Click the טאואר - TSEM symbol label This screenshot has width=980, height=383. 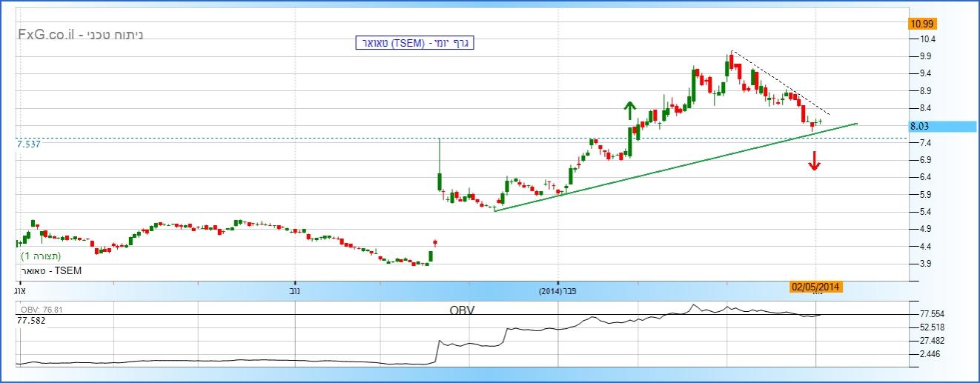pos(50,271)
